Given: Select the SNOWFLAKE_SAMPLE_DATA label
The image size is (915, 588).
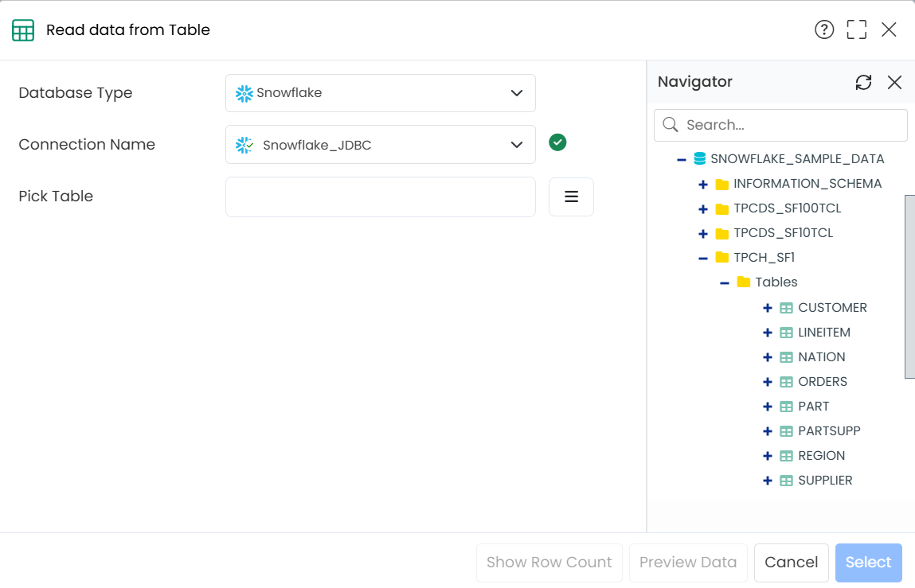Looking at the screenshot, I should point(797,158).
